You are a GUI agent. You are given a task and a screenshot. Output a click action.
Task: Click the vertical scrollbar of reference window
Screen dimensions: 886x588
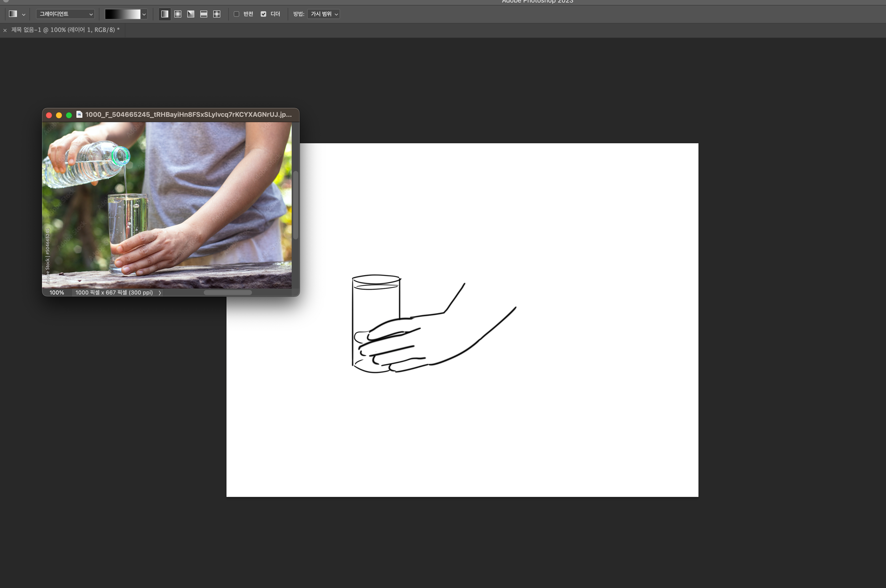point(296,205)
